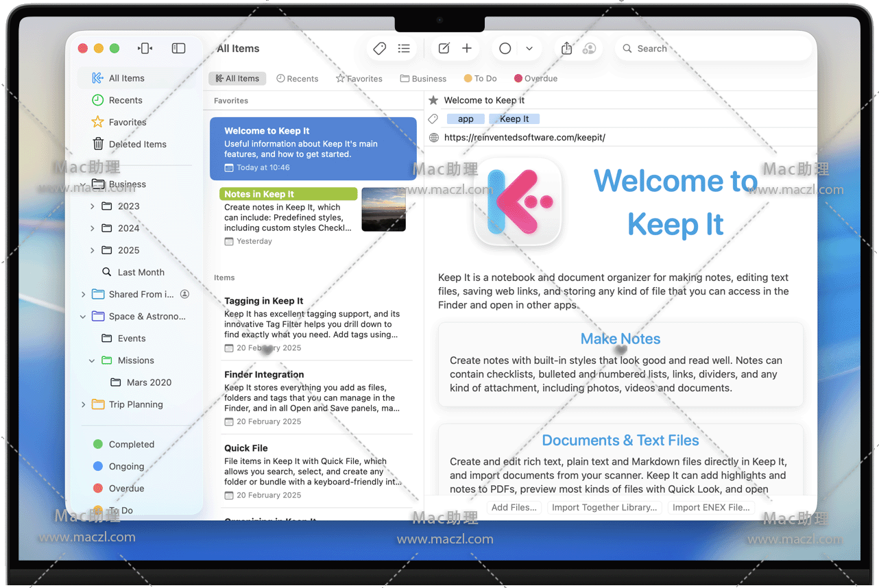Toggle favorite star for Welcome to Keep It
Image resolution: width=879 pixels, height=588 pixels.
click(433, 100)
